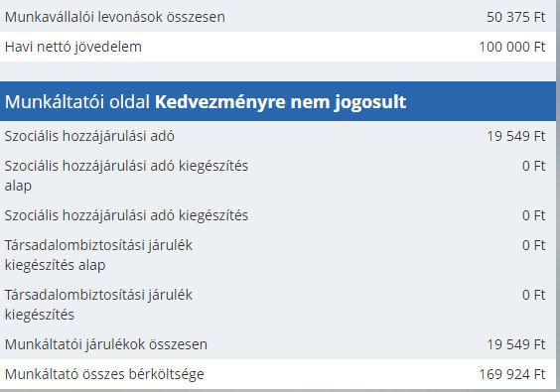
Task: Select 0 Ft value of járulék kiegészítés
Action: point(533,295)
